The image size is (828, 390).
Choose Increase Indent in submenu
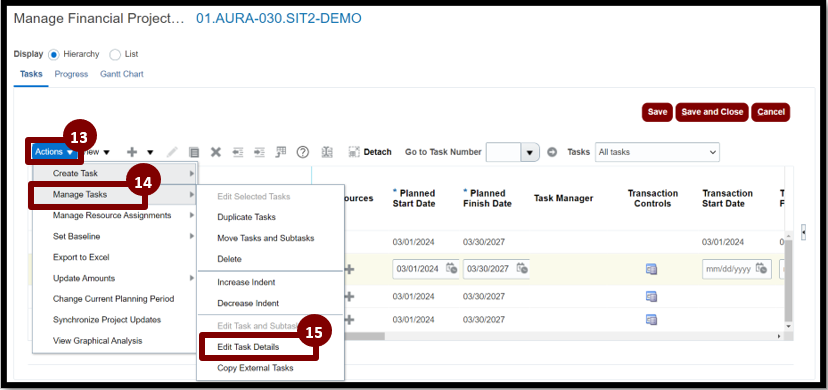[270, 282]
